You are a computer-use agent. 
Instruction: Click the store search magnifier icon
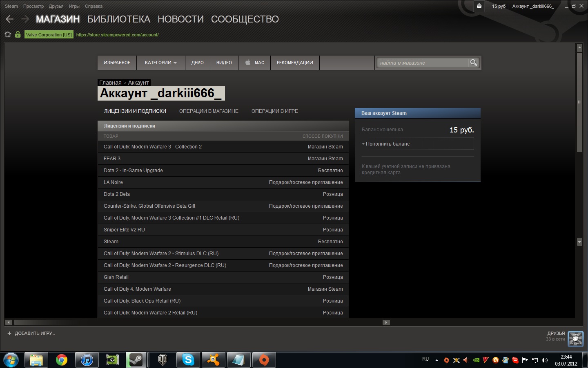(x=473, y=63)
